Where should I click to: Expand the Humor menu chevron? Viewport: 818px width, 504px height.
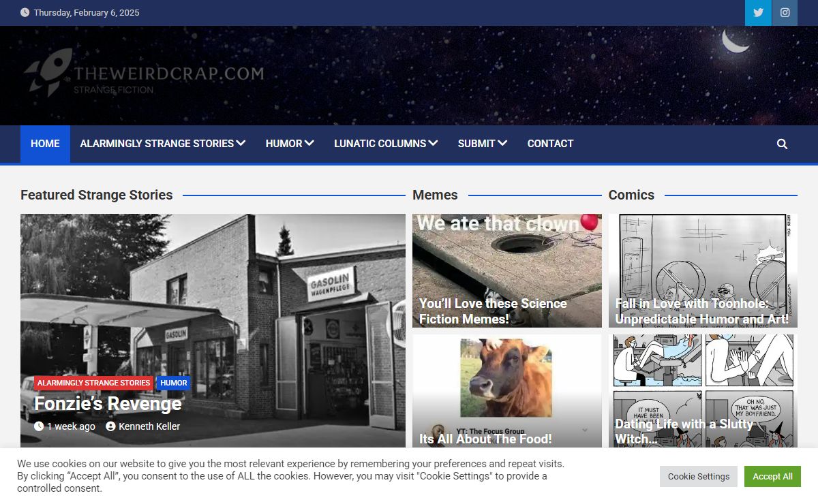pyautogui.click(x=309, y=143)
